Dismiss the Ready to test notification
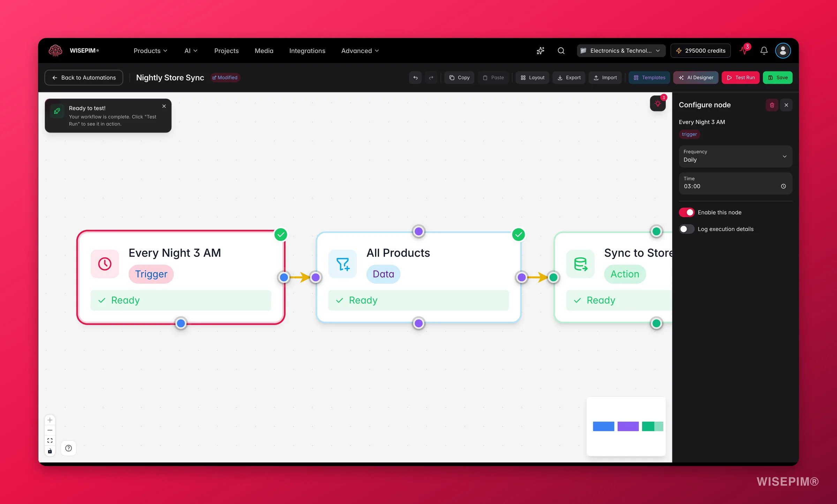This screenshot has width=837, height=504. 164,106
